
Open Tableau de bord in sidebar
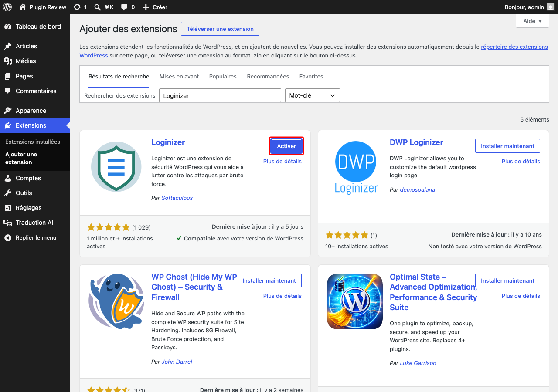click(x=35, y=27)
